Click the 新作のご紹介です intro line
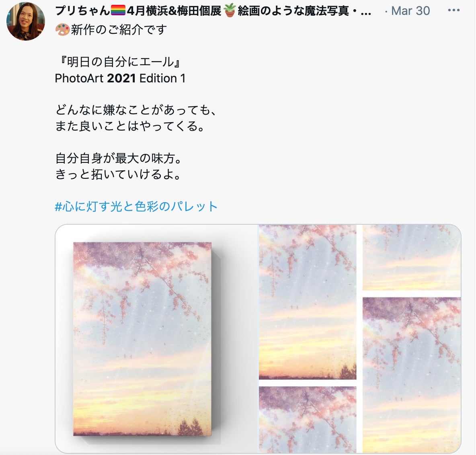Viewport: 476px width, 455px height. click(x=119, y=30)
